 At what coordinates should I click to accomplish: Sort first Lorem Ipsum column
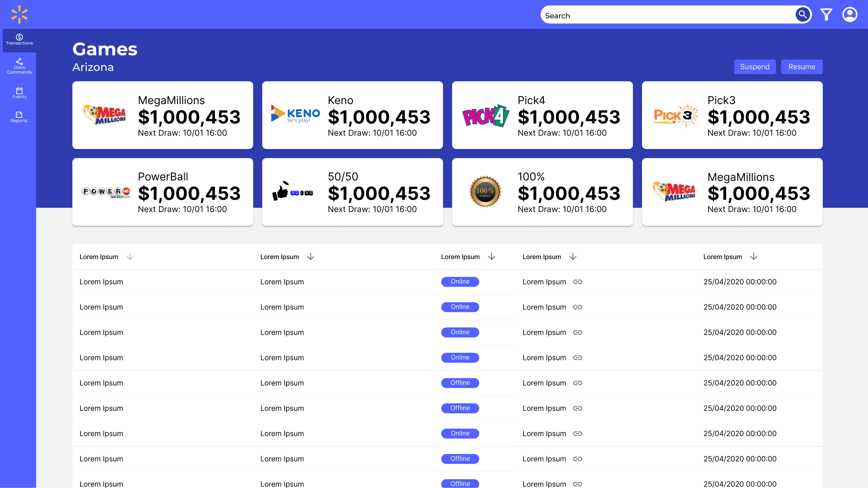coord(130,257)
